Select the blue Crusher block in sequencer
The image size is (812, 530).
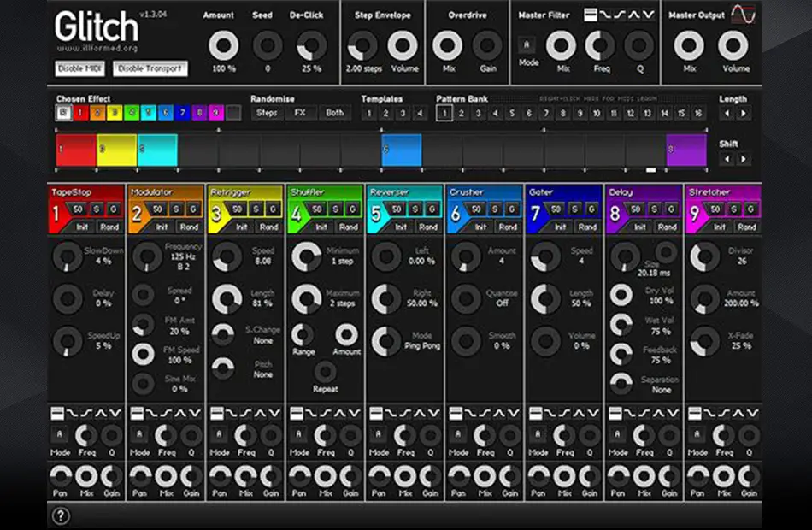[402, 150]
